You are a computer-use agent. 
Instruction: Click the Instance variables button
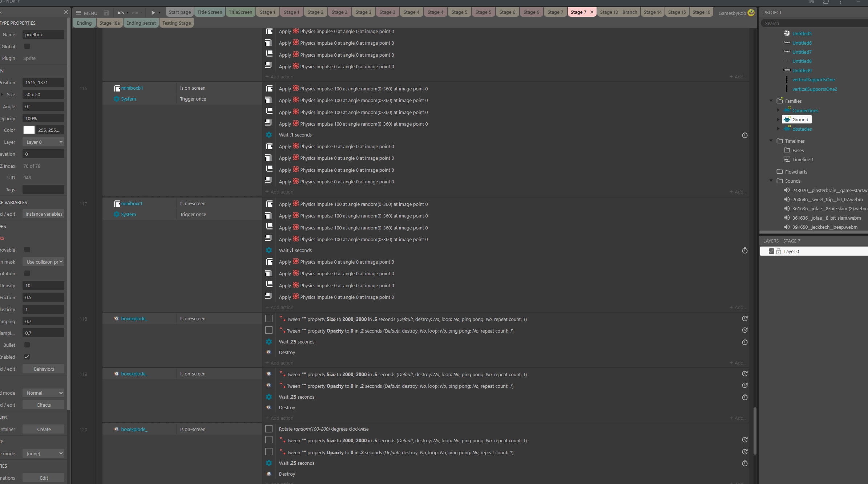(44, 214)
